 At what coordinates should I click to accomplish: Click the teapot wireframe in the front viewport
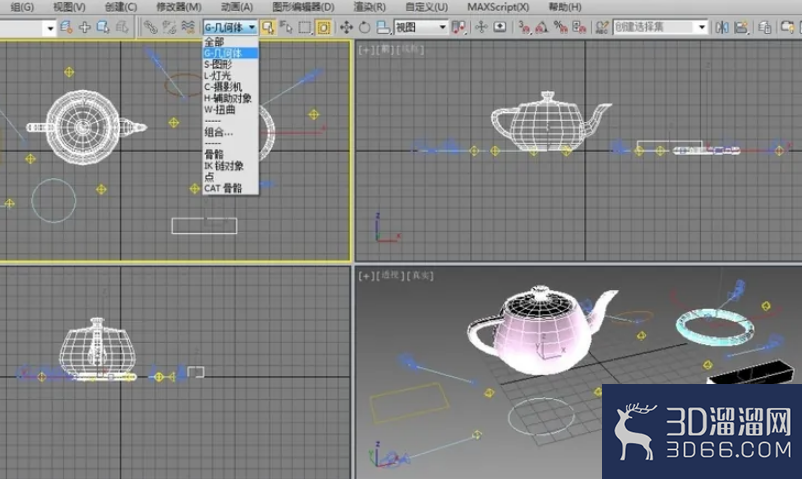[550, 123]
